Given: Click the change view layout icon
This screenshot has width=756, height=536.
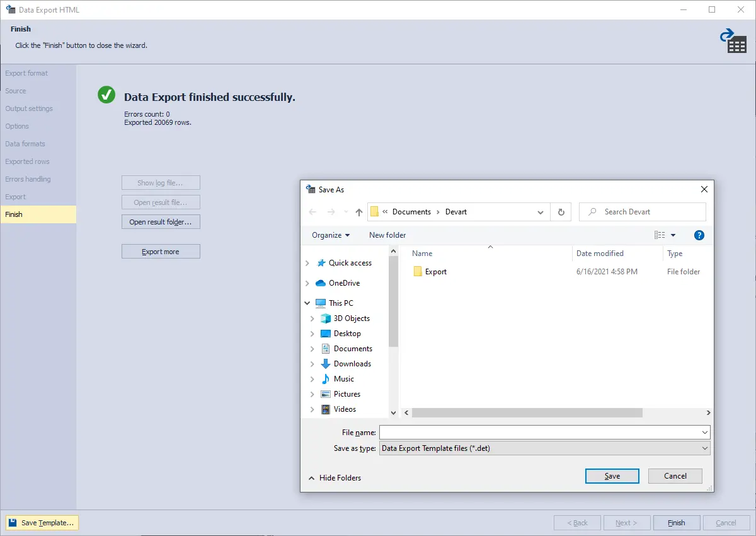Looking at the screenshot, I should point(661,235).
